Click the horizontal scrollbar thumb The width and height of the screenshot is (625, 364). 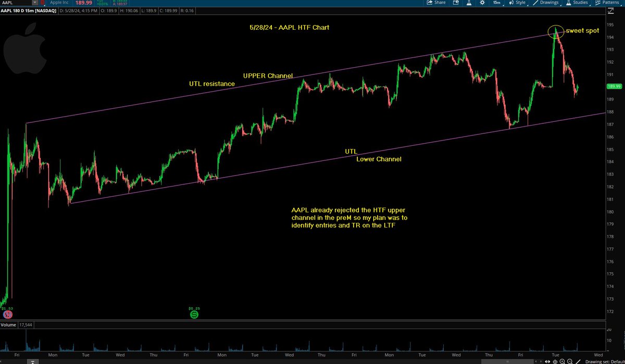tap(507, 361)
